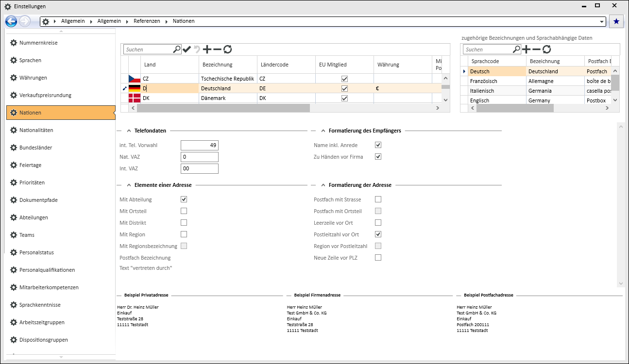Click the gear icon beside Dokumentpfade
This screenshot has height=364, width=629.
14,200
